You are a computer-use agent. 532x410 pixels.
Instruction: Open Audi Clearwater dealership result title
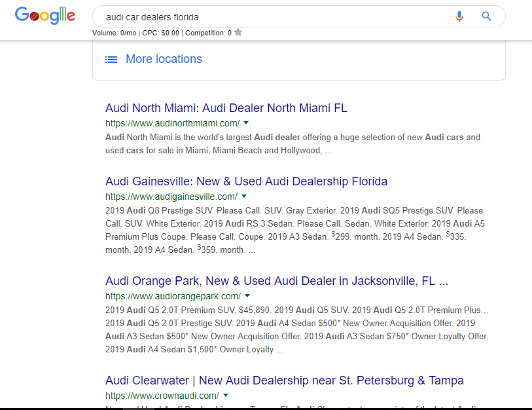(x=284, y=381)
